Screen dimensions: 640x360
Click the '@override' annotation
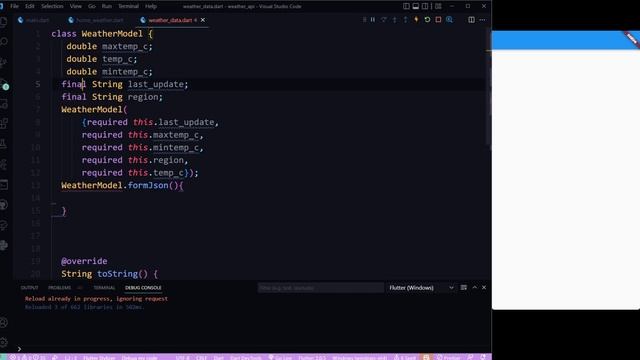84,261
